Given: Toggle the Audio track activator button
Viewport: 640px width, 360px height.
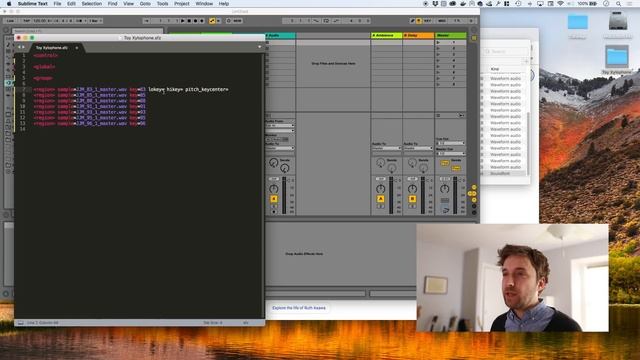Looking at the screenshot, I should coord(274,199).
